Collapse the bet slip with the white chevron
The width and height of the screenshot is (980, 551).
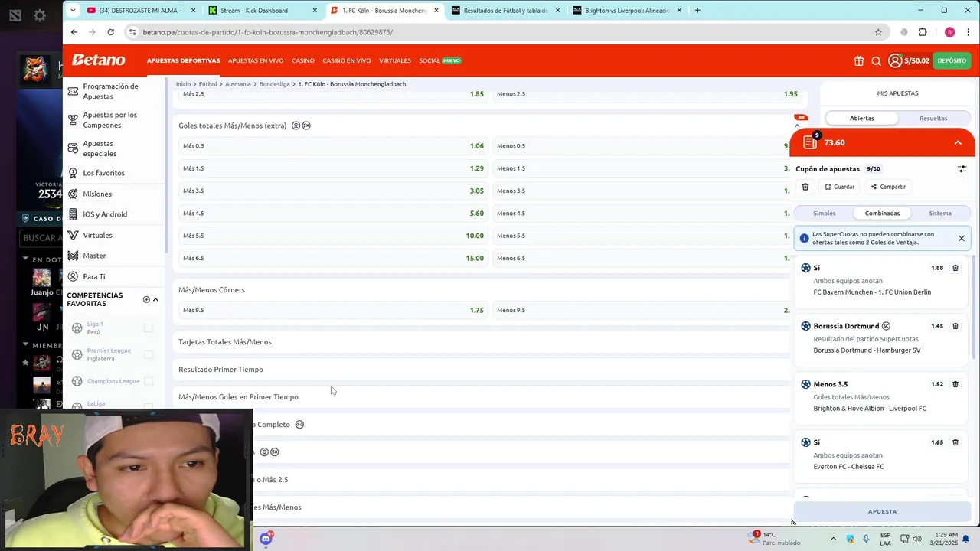point(958,142)
